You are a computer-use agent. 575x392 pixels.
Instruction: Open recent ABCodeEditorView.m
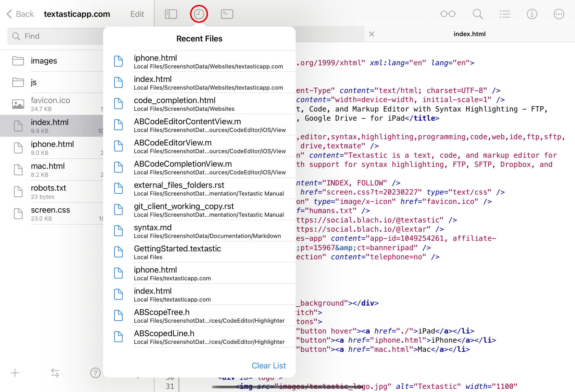pos(199,146)
